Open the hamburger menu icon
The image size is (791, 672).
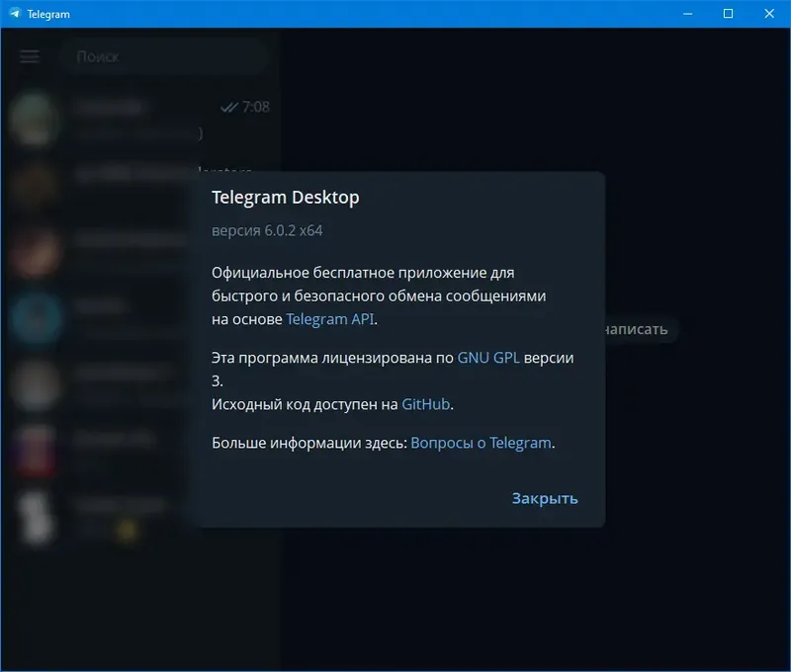pyautogui.click(x=30, y=56)
